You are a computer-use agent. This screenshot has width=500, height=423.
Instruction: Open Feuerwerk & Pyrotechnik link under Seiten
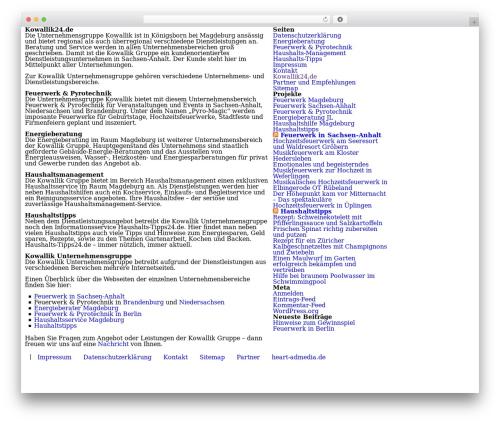(312, 47)
